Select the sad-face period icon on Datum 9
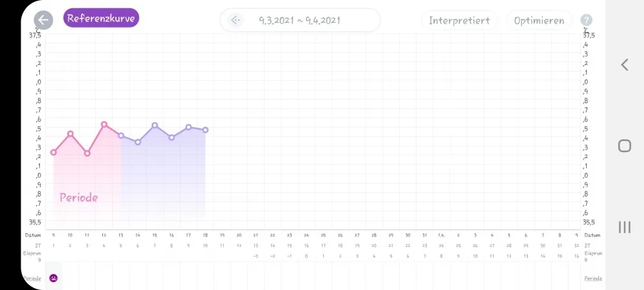 [53, 278]
